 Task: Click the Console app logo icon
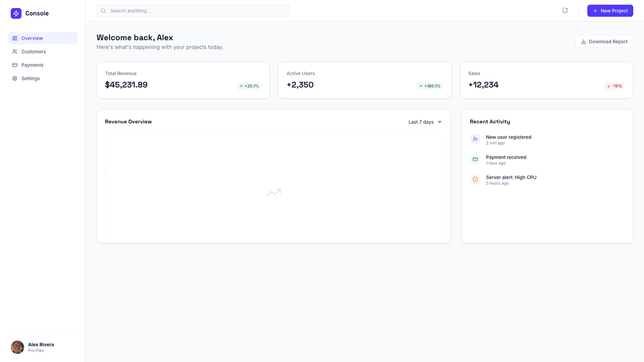click(x=16, y=13)
